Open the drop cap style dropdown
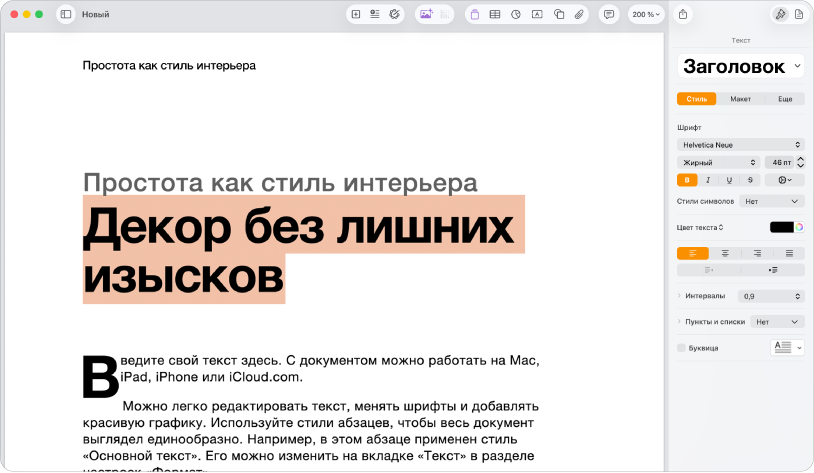 coord(788,347)
